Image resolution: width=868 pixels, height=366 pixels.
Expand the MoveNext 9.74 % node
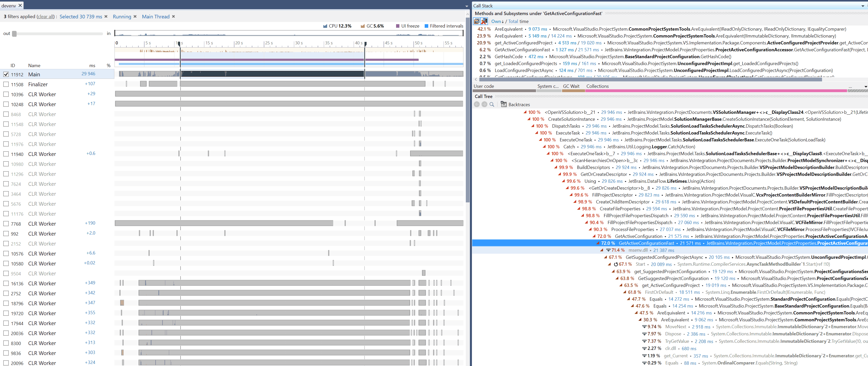(644, 327)
